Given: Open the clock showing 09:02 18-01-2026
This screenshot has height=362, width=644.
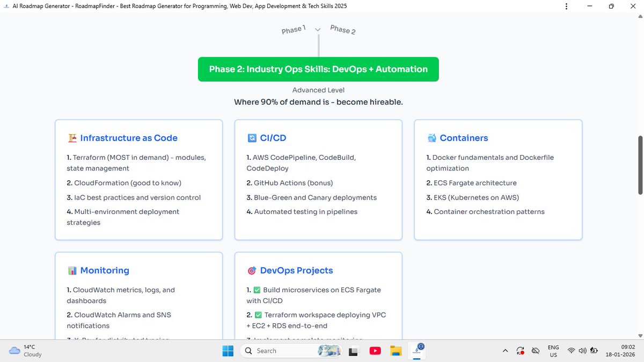Looking at the screenshot, I should tap(620, 351).
